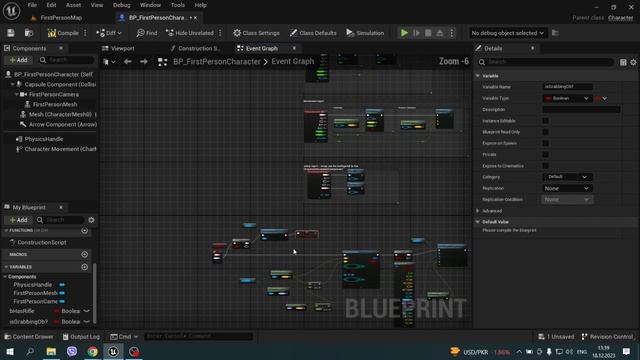Navigate forward in the graph history
640x360 pixels.
point(144,62)
